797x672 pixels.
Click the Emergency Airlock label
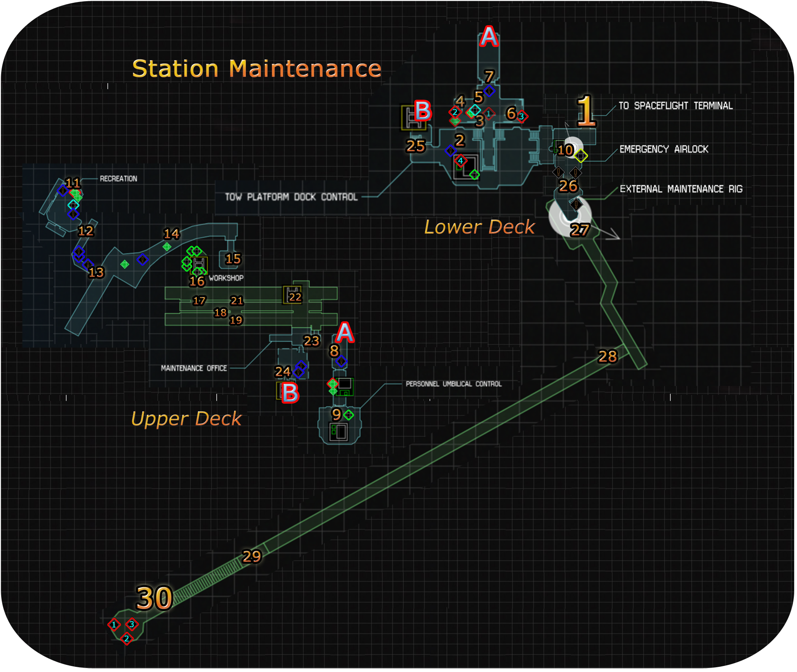click(x=664, y=149)
